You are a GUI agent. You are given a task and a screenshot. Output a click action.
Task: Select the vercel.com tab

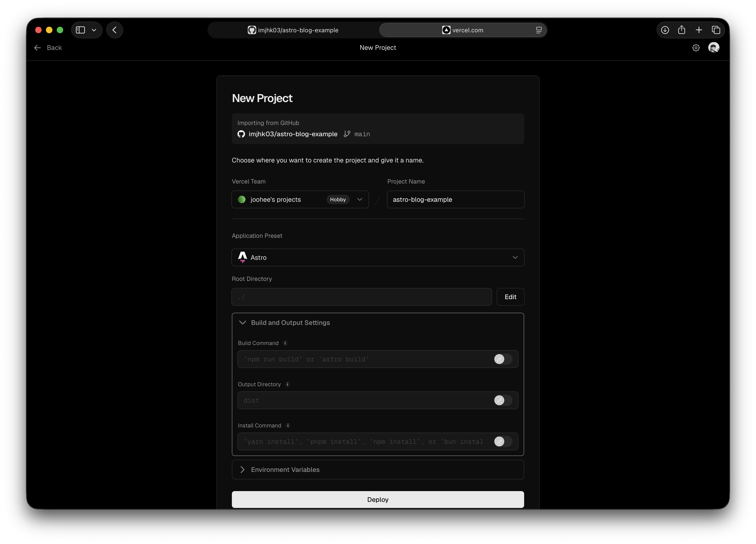click(463, 30)
